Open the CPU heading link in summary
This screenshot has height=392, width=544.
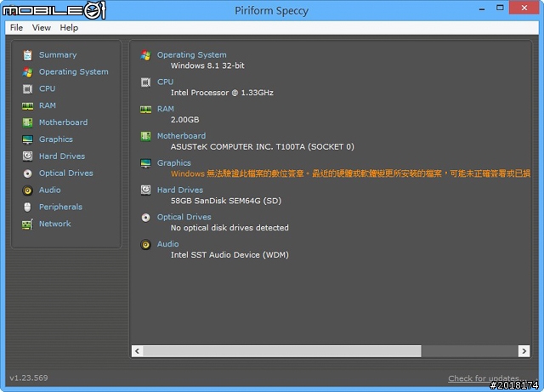165,82
